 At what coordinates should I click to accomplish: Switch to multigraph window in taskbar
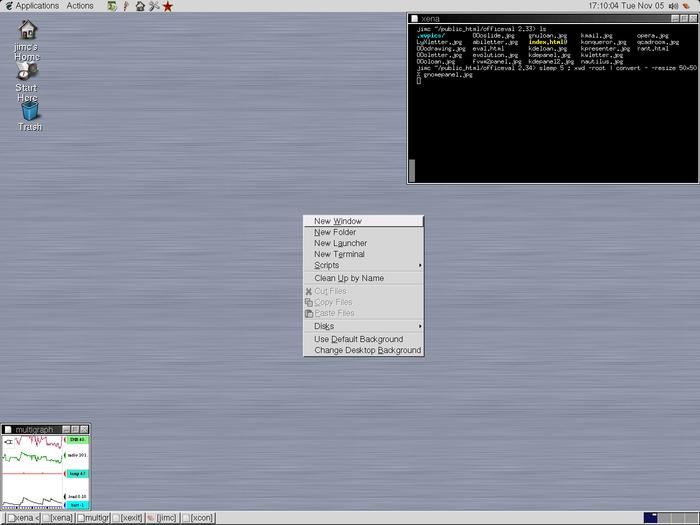tap(93, 518)
